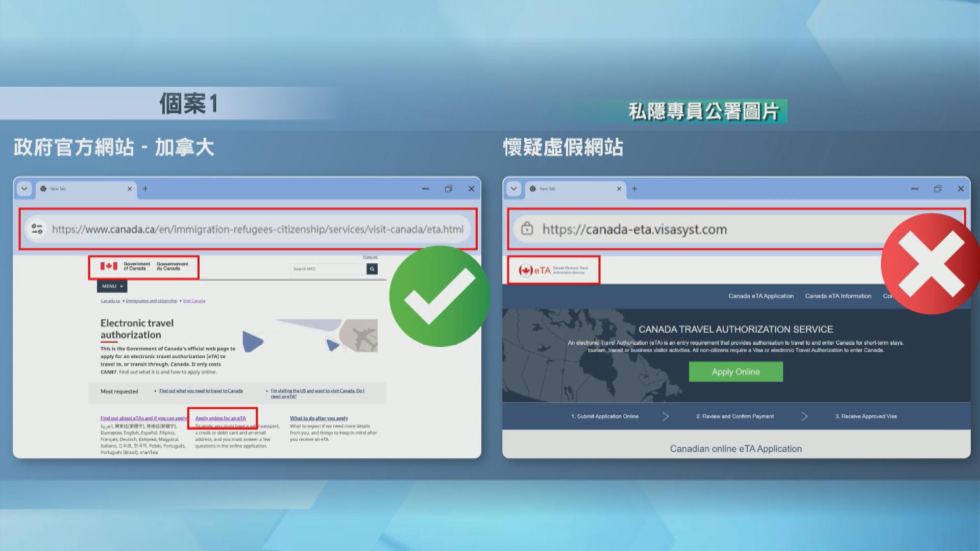Open the 'What to do after you apply' link

pos(319,418)
